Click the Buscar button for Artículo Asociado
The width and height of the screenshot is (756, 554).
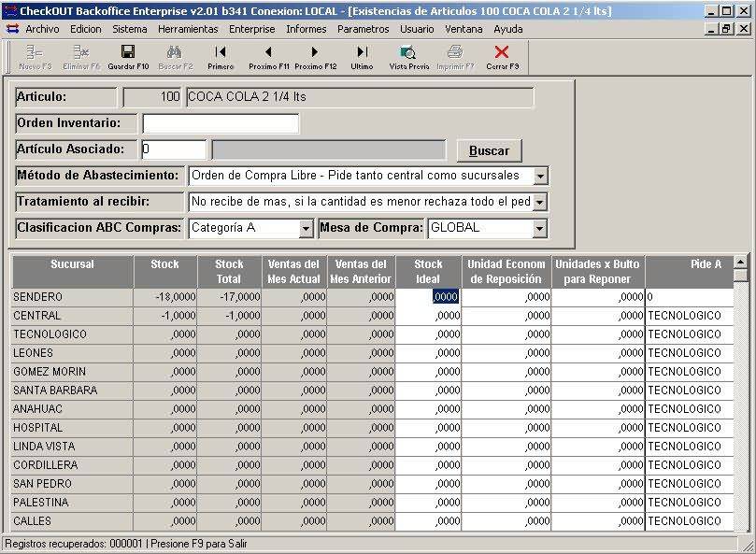pyautogui.click(x=489, y=150)
